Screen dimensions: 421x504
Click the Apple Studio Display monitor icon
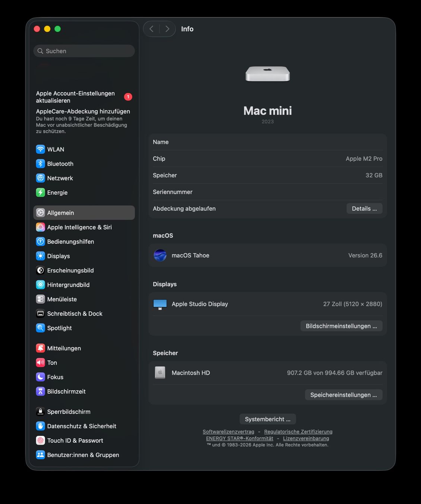point(160,304)
